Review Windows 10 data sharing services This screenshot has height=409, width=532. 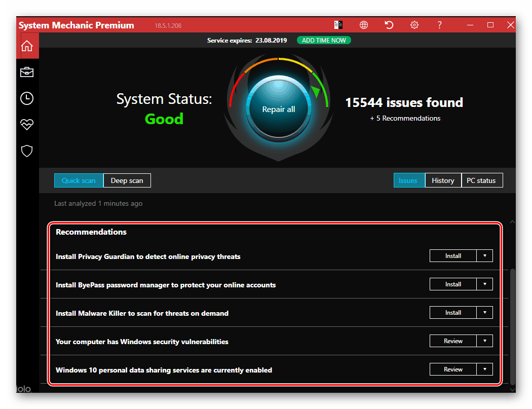pos(453,369)
